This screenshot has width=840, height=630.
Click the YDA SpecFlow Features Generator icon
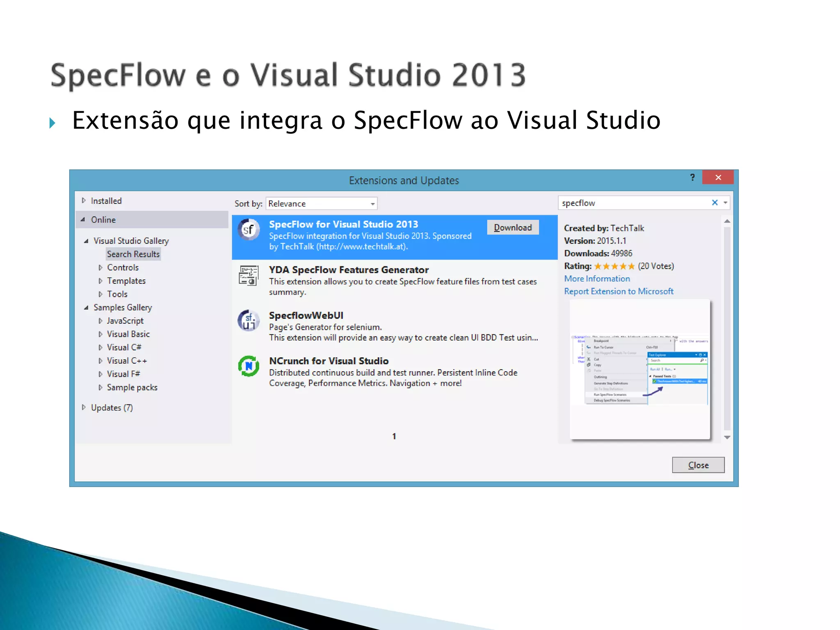click(x=249, y=275)
